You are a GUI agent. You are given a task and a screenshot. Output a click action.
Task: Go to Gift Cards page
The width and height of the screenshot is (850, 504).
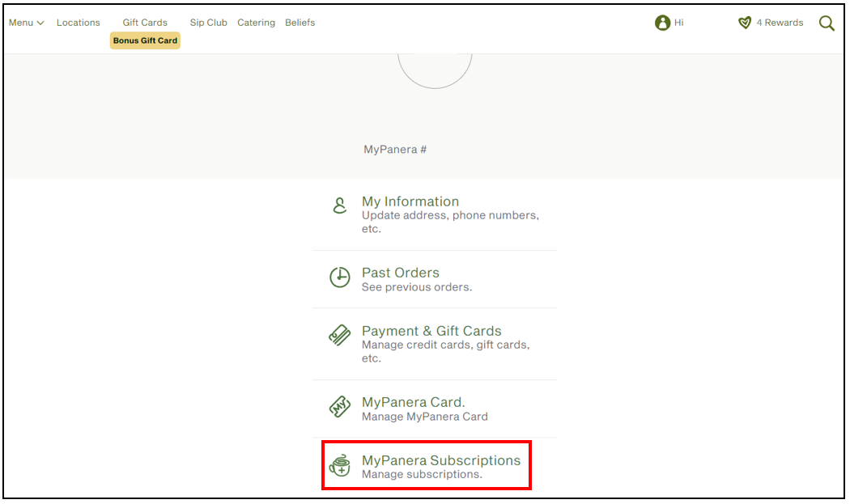click(x=145, y=23)
